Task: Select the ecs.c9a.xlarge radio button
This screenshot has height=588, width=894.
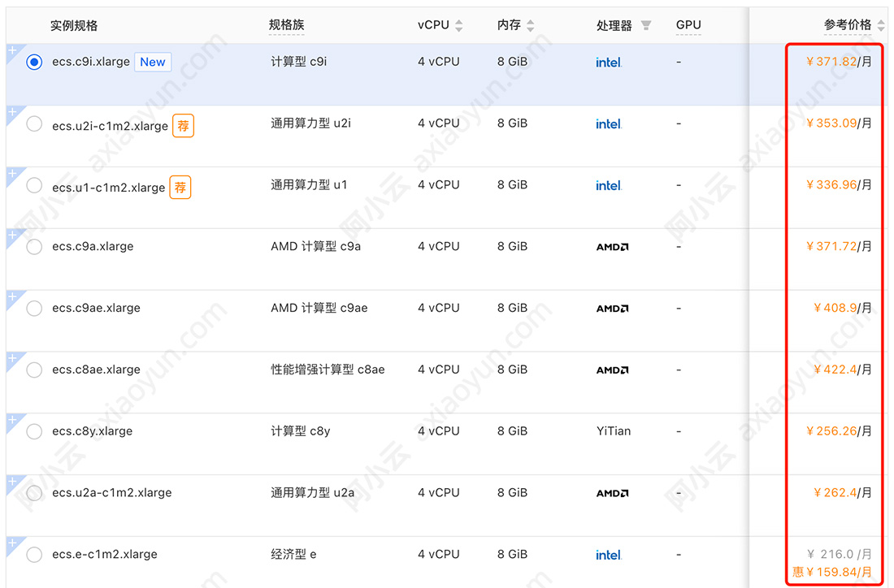Action: coord(34,247)
